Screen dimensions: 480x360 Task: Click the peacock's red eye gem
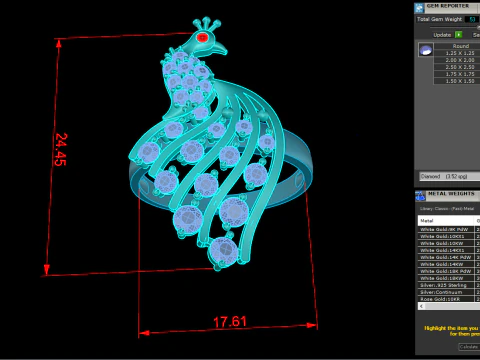[x=202, y=37]
